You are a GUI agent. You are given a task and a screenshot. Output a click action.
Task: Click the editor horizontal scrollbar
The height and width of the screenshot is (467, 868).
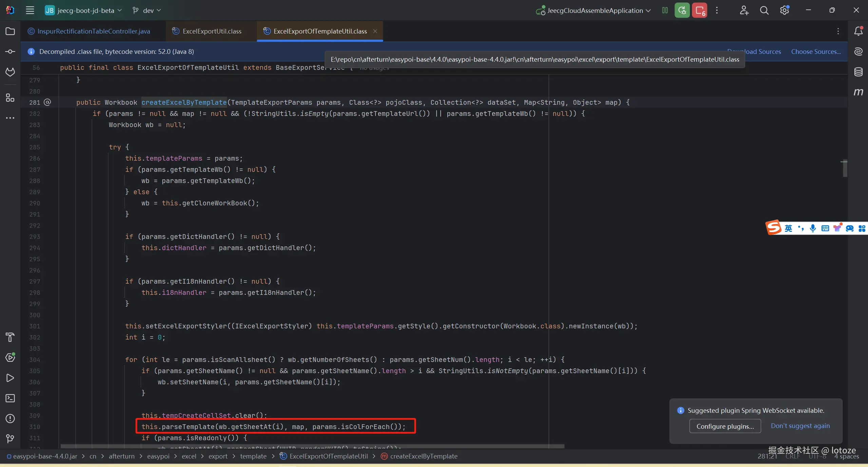coord(312,446)
